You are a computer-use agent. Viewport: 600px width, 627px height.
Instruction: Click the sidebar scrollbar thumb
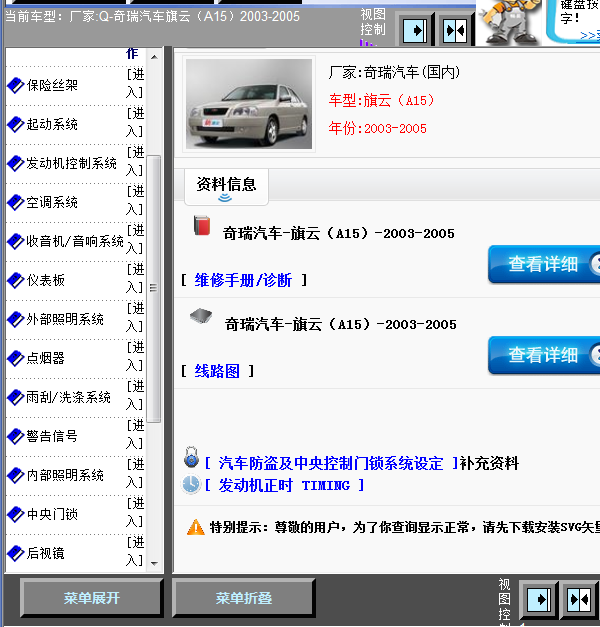pyautogui.click(x=154, y=289)
